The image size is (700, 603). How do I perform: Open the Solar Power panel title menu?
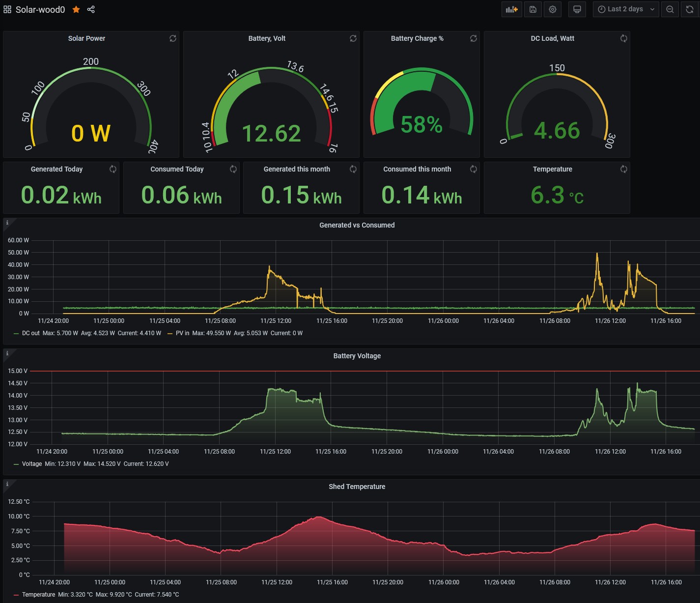point(86,38)
